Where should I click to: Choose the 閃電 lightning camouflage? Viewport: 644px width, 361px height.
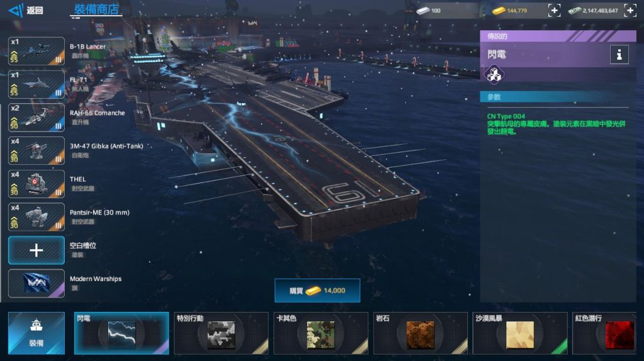pos(121,333)
